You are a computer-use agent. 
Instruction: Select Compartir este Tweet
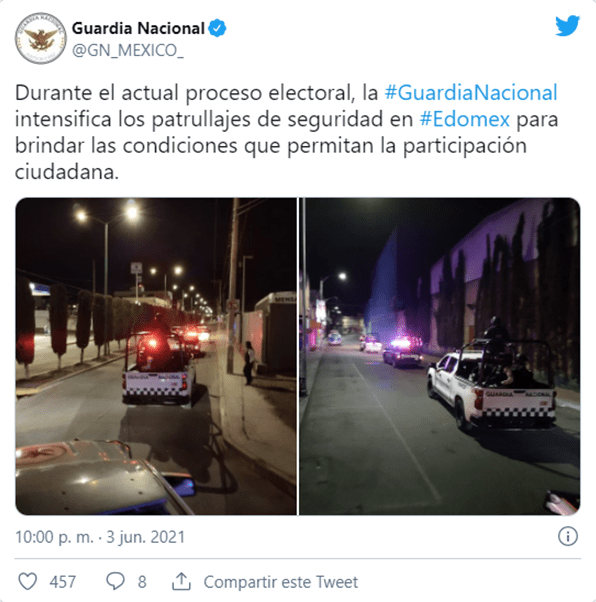281,582
